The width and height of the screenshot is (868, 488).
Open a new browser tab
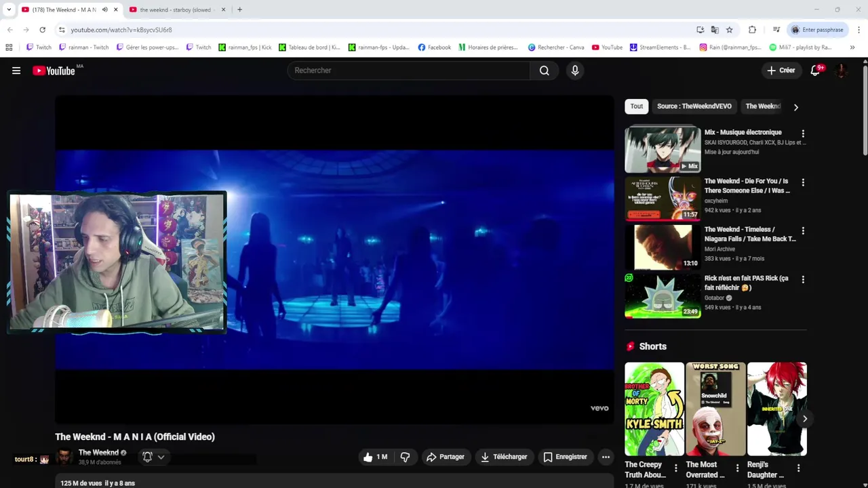click(x=239, y=9)
